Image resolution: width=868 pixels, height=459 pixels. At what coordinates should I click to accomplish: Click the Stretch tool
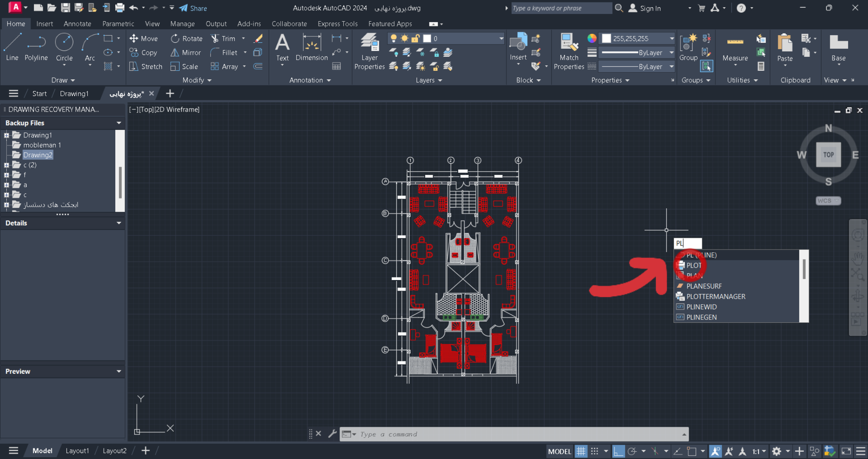coord(146,67)
